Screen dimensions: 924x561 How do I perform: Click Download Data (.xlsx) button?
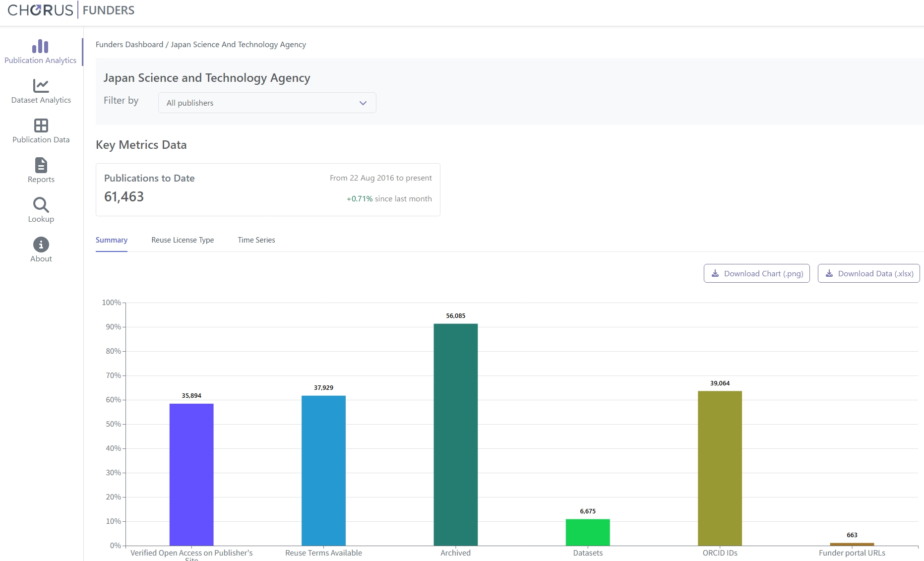pos(868,273)
